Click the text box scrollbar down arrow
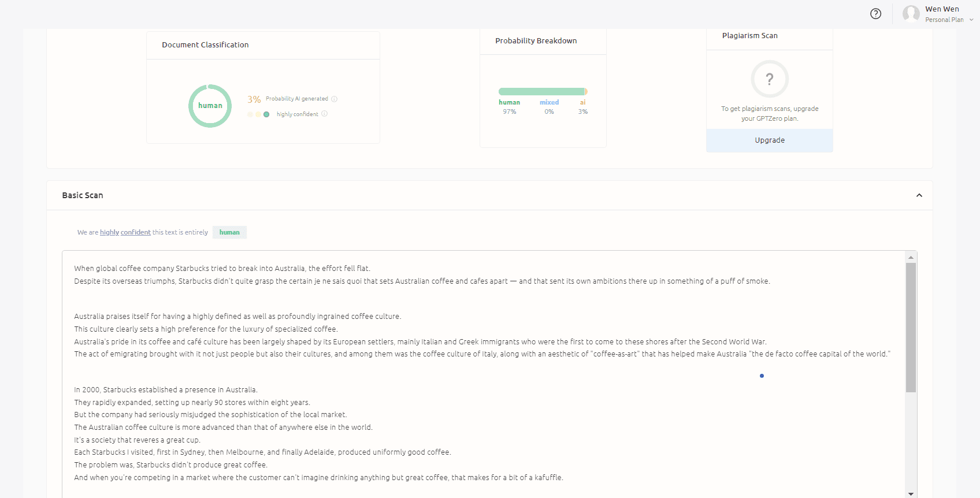 pos(911,493)
